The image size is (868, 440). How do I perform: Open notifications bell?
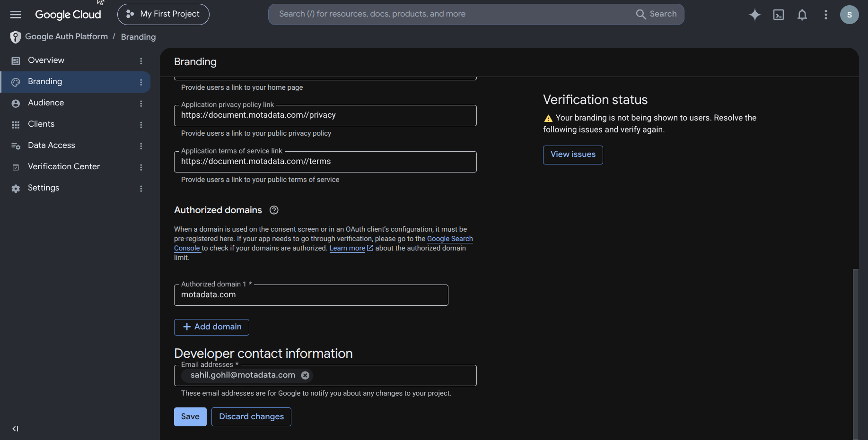[x=802, y=15]
